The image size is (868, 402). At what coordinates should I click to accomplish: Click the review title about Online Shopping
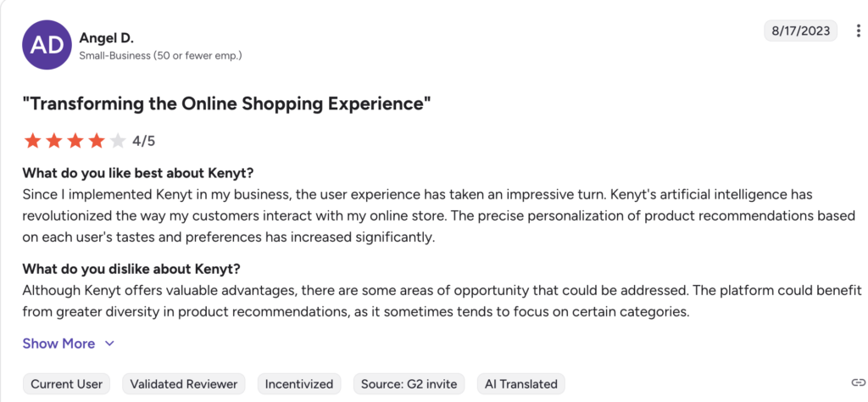coord(227,104)
